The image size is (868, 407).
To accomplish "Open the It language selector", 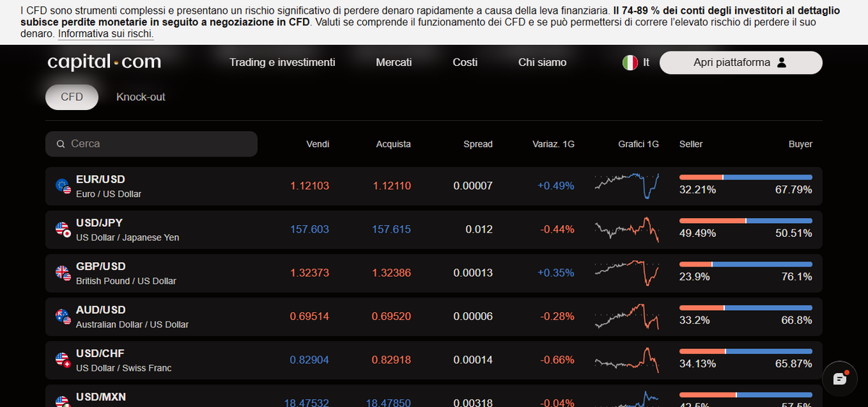I will (636, 62).
